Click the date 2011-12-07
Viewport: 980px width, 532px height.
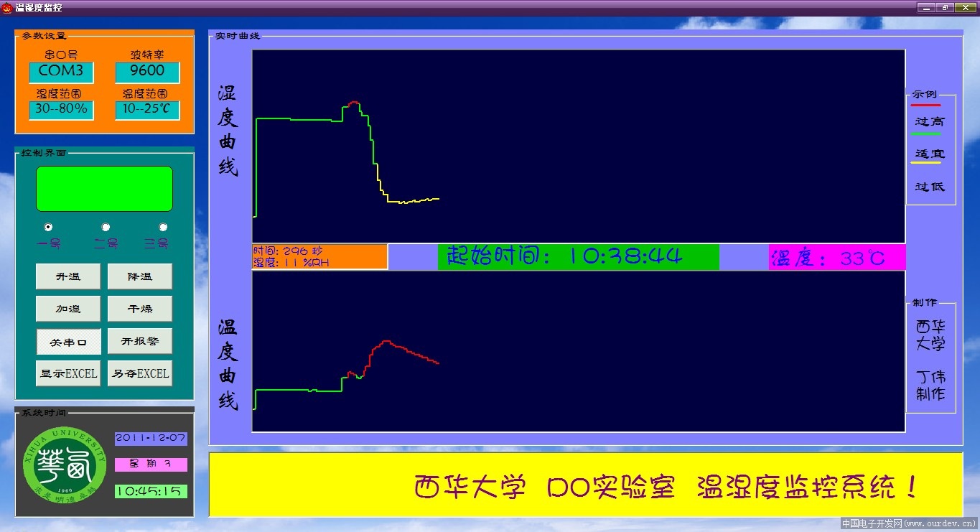tap(151, 438)
